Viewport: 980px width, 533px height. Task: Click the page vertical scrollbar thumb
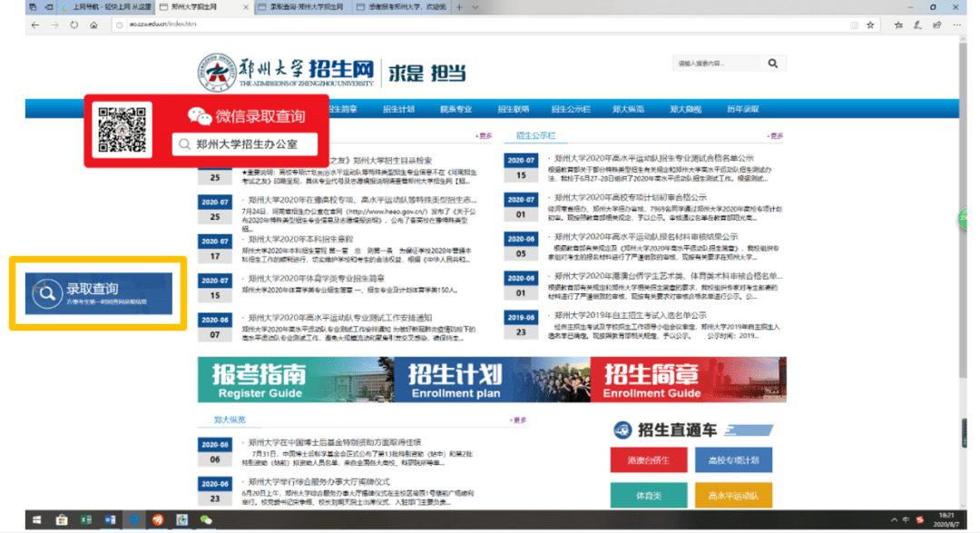pos(963,210)
